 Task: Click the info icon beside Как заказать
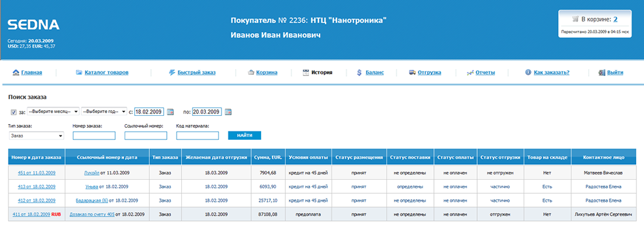(x=528, y=73)
